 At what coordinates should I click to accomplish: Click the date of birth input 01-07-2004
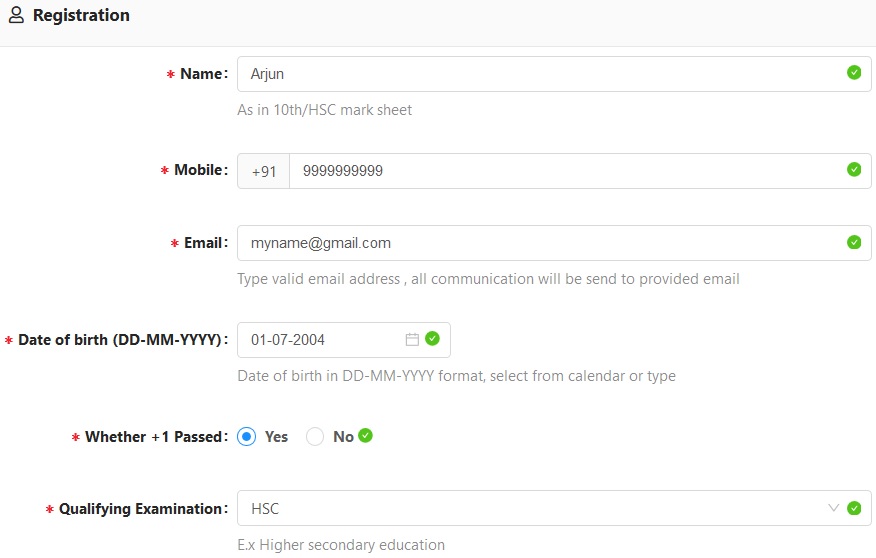344,340
